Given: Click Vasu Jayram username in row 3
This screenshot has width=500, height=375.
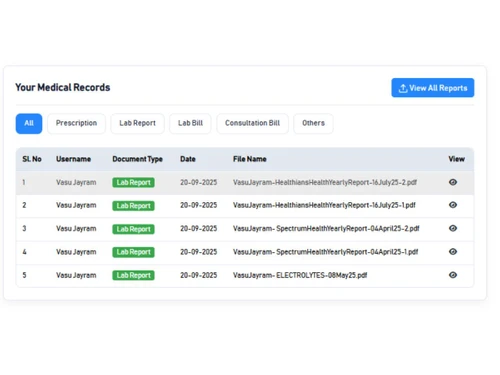Looking at the screenshot, I should click(76, 229).
